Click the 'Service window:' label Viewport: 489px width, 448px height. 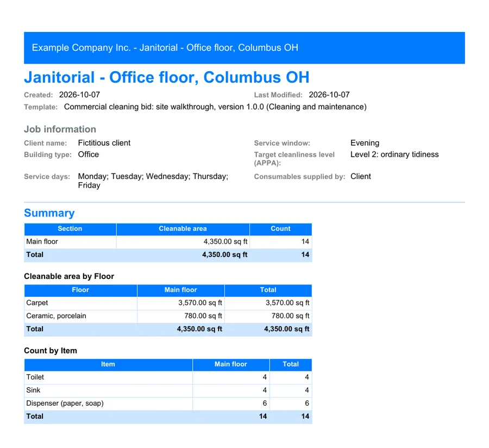pyautogui.click(x=282, y=143)
